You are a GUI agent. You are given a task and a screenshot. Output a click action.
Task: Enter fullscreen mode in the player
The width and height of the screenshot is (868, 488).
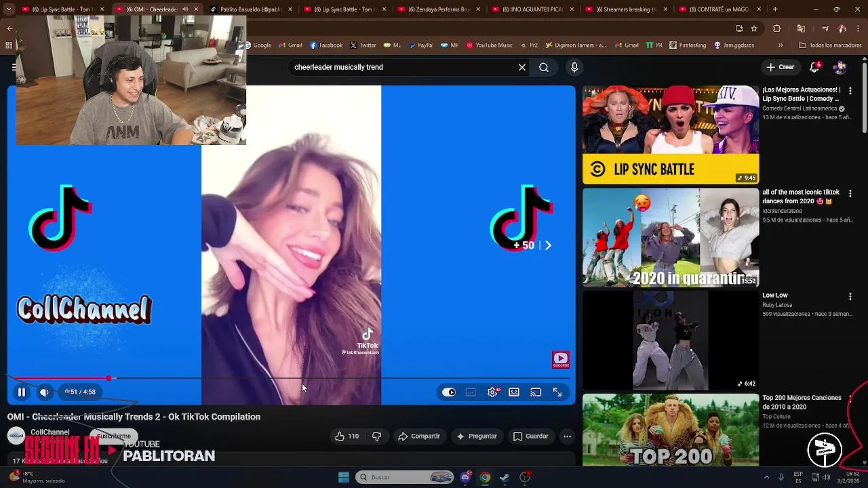tap(557, 392)
